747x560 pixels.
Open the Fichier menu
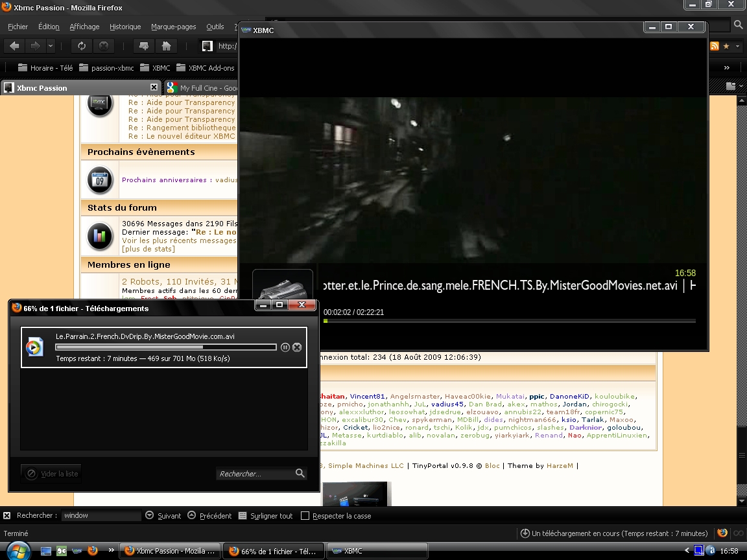(18, 27)
